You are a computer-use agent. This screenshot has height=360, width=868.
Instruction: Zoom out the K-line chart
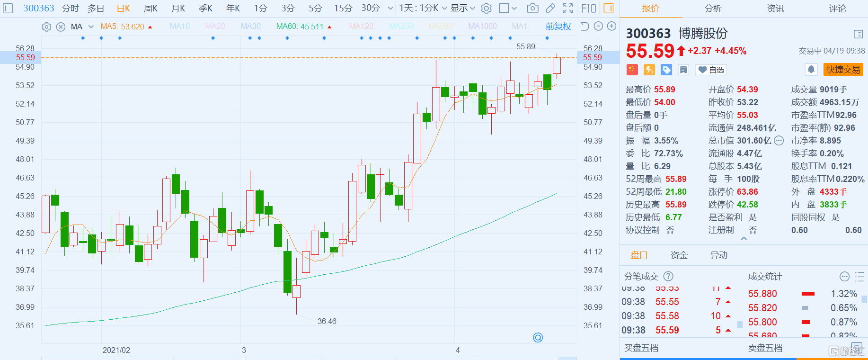coord(598,27)
